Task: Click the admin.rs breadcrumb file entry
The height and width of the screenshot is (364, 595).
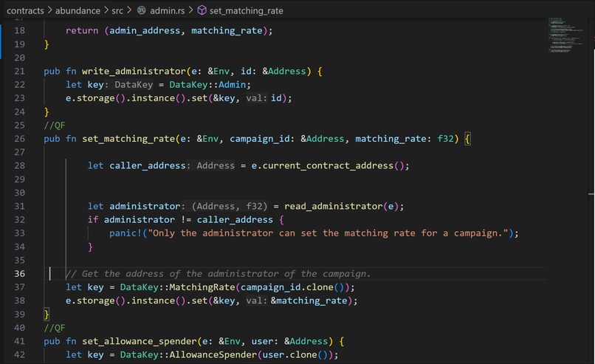Action: pos(168,10)
